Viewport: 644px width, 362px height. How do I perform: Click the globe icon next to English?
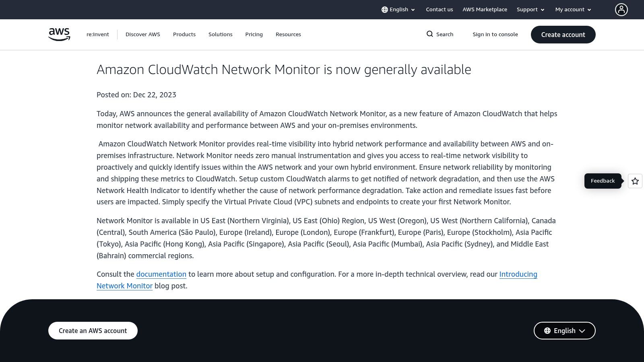tap(384, 9)
